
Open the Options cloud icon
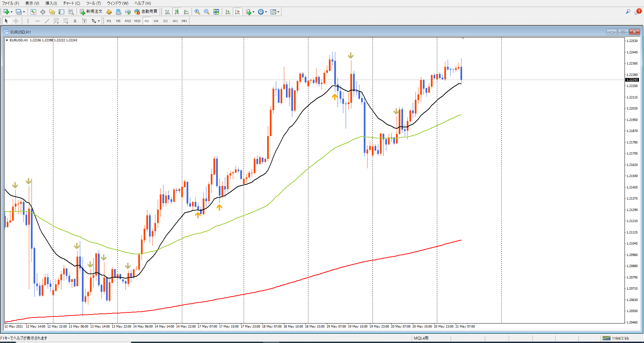pyautogui.click(x=118, y=12)
